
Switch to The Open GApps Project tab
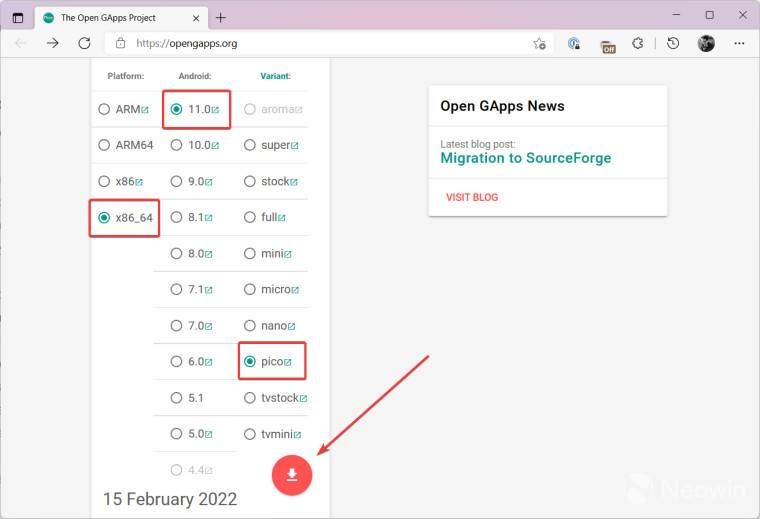point(121,18)
